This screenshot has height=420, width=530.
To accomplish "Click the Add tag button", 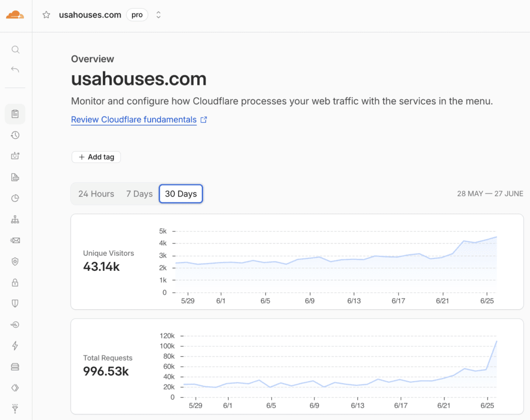I will (96, 157).
